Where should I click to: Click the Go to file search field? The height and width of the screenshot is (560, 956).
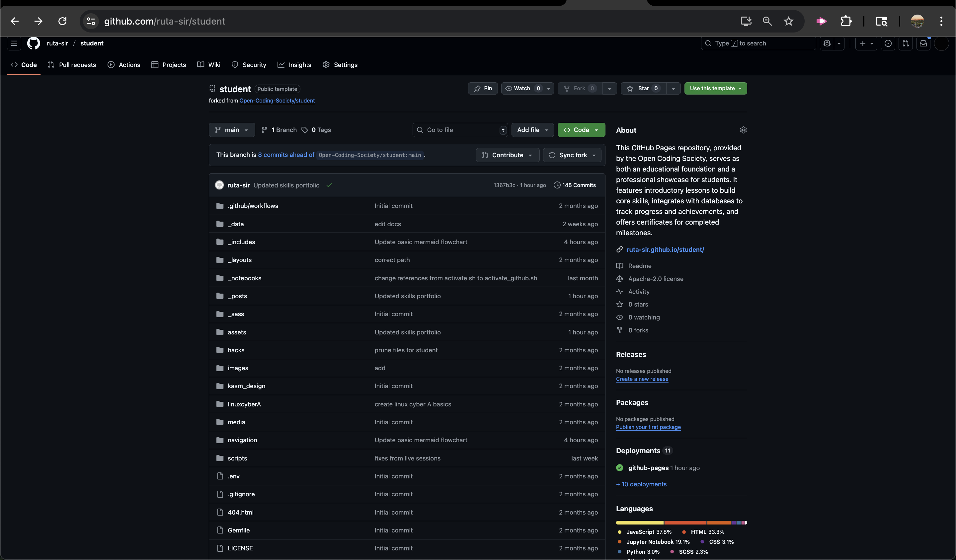click(460, 130)
